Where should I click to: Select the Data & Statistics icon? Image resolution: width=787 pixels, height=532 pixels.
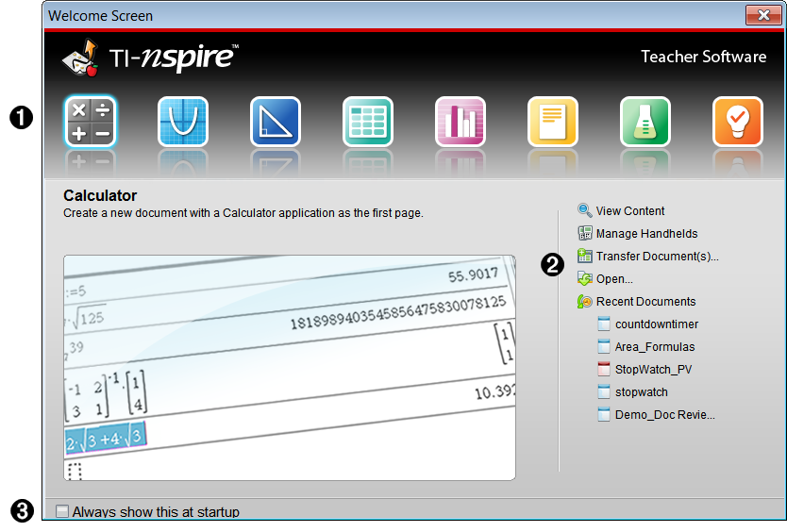coord(460,122)
